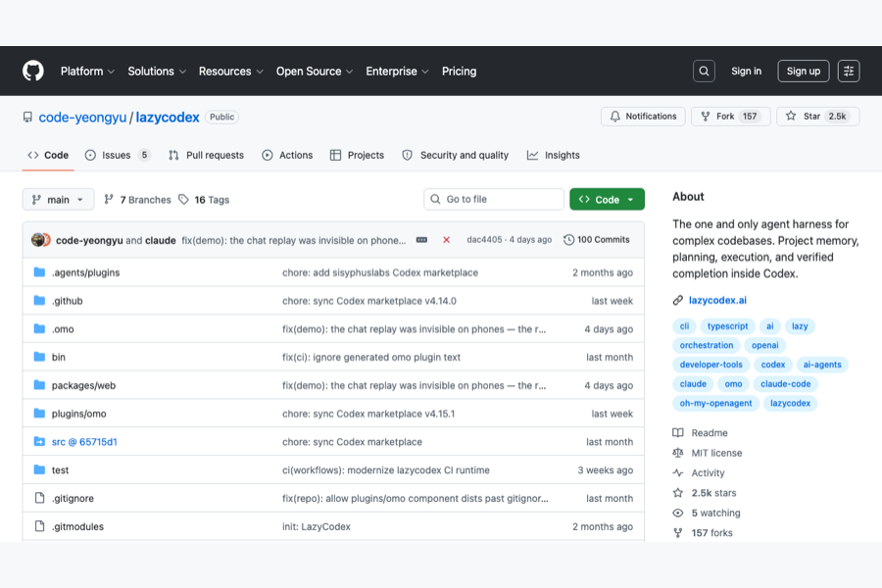Screen dimensions: 882x588
Task: Switch to Security and quality tab
Action: coord(455,155)
